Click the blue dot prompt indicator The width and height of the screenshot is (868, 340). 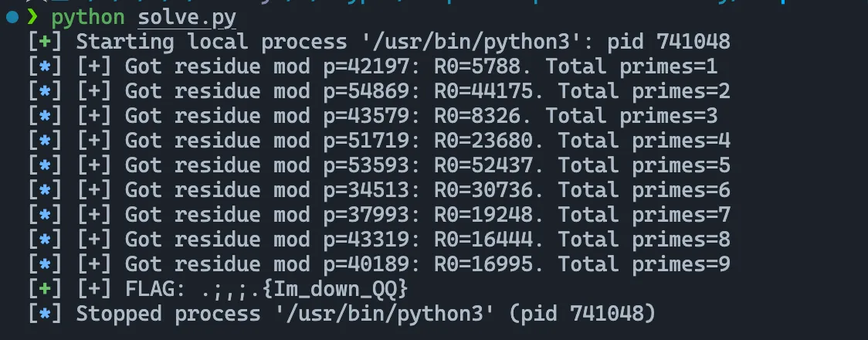[12, 18]
